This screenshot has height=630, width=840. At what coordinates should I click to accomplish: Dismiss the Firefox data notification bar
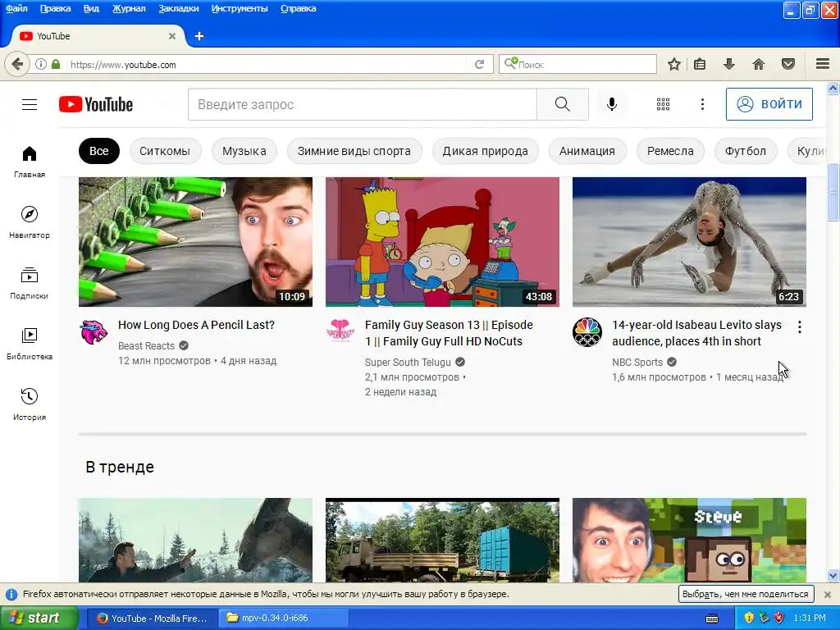click(827, 594)
